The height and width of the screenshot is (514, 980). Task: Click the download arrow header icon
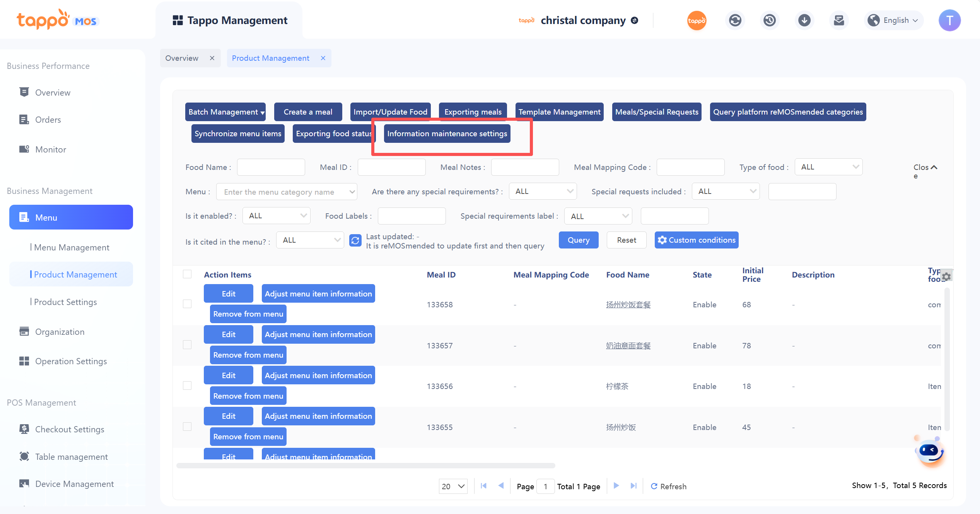804,21
